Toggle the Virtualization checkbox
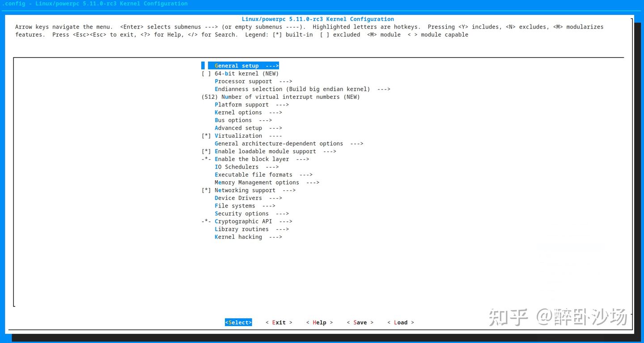The image size is (644, 343). [x=206, y=136]
